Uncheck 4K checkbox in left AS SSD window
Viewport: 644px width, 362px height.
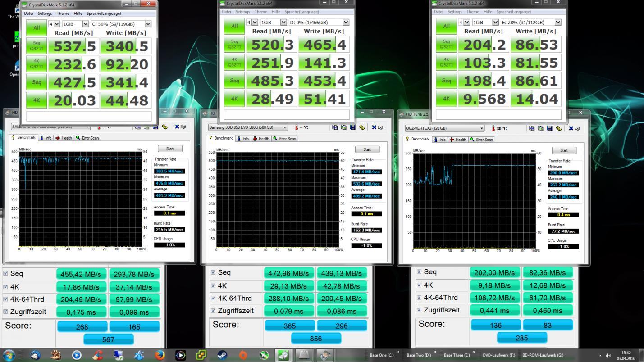tap(5, 286)
